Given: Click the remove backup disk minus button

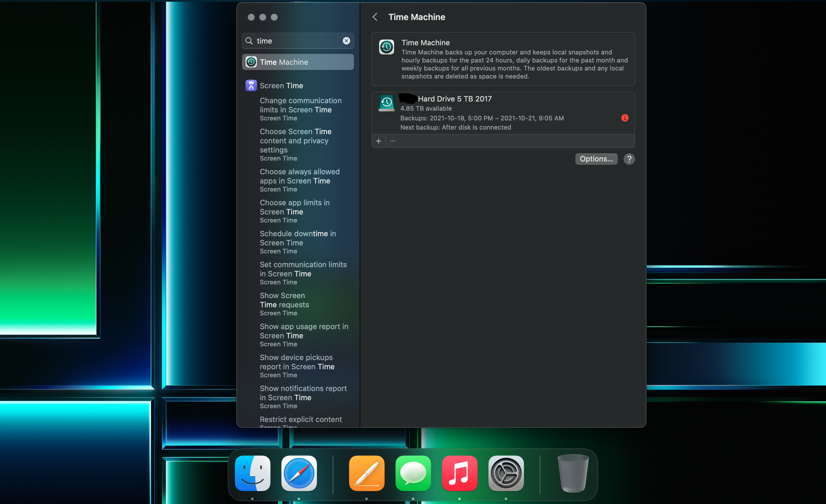Looking at the screenshot, I should pyautogui.click(x=393, y=141).
